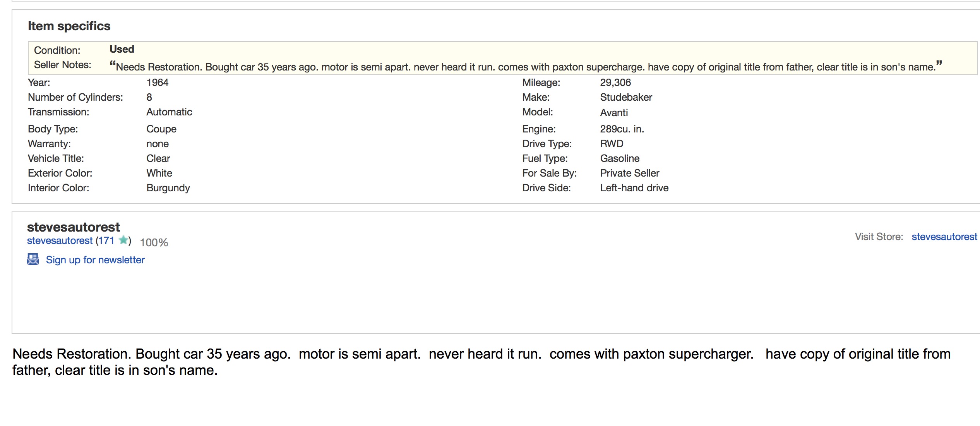This screenshot has height=426, width=980.
Task: Click the Mileage value 29,306
Action: click(x=615, y=82)
